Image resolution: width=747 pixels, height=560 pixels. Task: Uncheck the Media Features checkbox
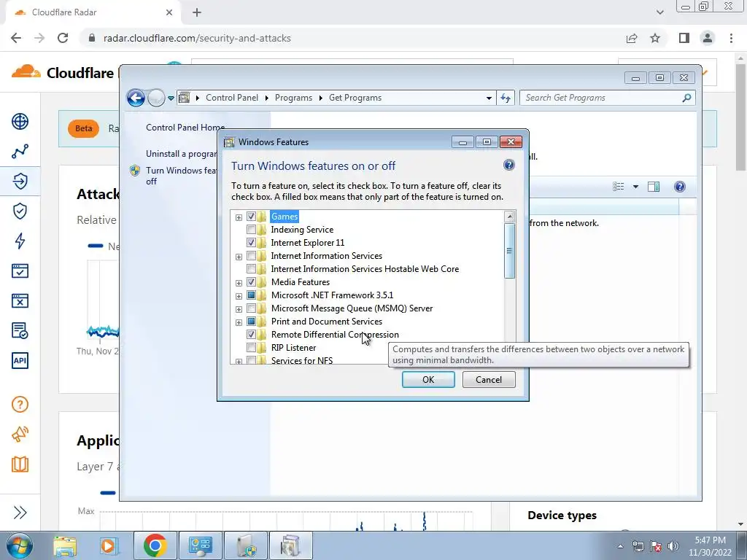(x=251, y=282)
